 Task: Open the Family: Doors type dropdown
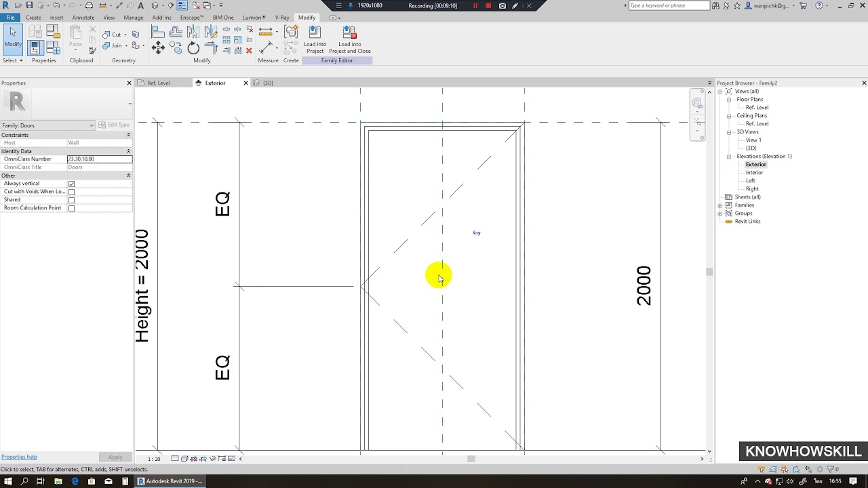47,125
